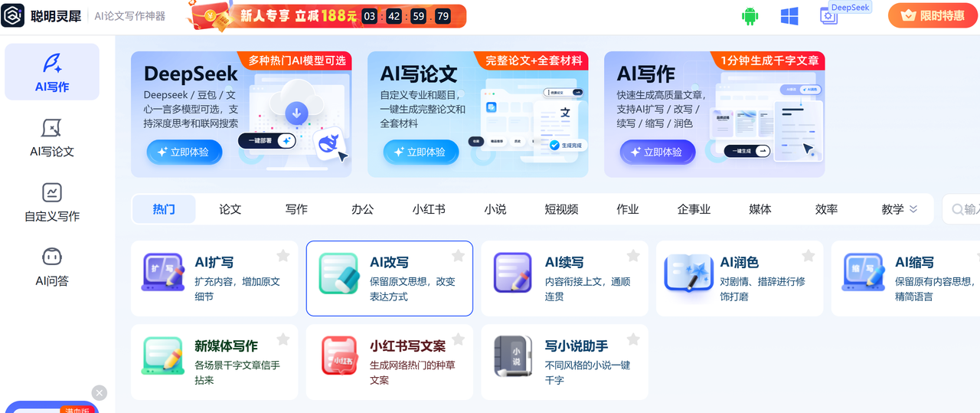Image resolution: width=980 pixels, height=413 pixels.
Task: Favorite 写小说助手 with its star
Action: [x=633, y=339]
